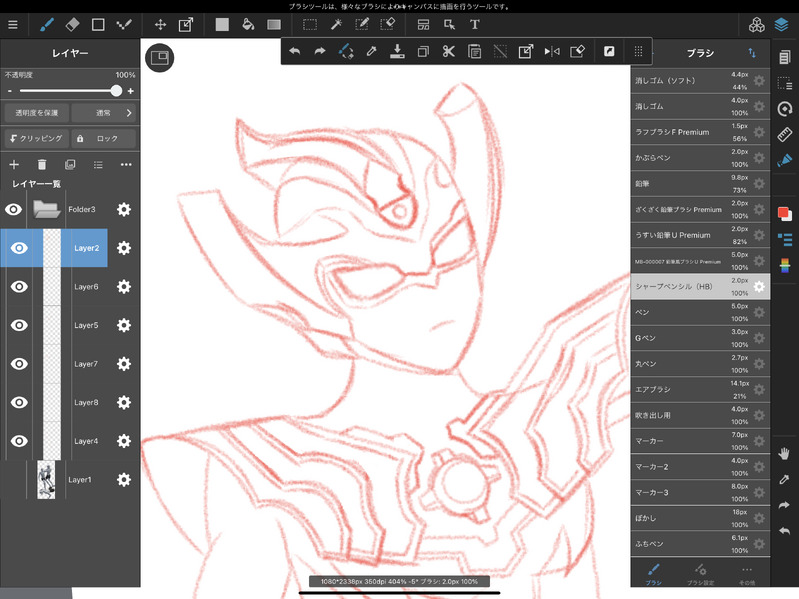This screenshot has height=599, width=799.
Task: Select the Layer6 row
Action: pyautogui.click(x=70, y=287)
